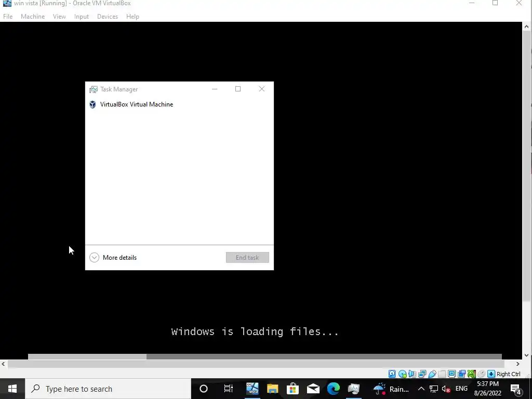Click the Windows Start button
532x399 pixels.
click(12, 389)
